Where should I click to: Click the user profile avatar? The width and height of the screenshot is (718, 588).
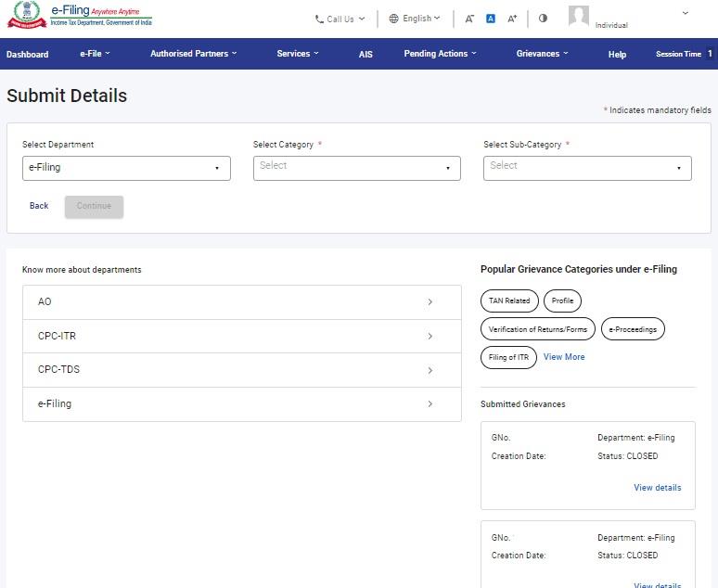(579, 17)
